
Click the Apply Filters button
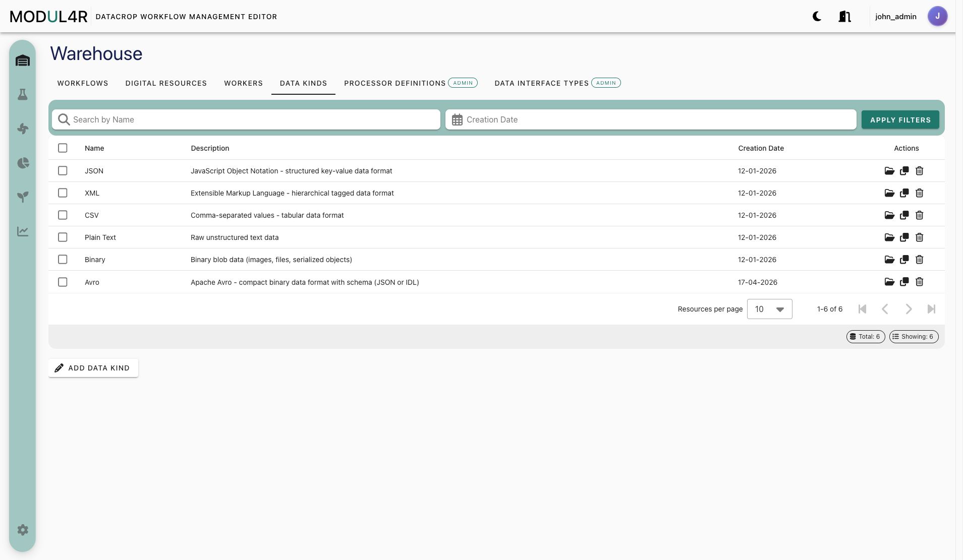pyautogui.click(x=900, y=120)
